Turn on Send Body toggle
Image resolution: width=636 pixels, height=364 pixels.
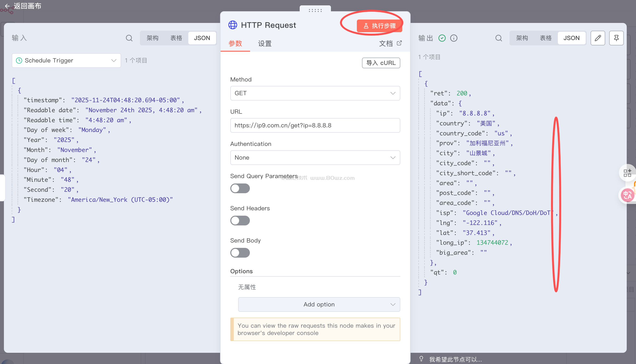click(240, 253)
